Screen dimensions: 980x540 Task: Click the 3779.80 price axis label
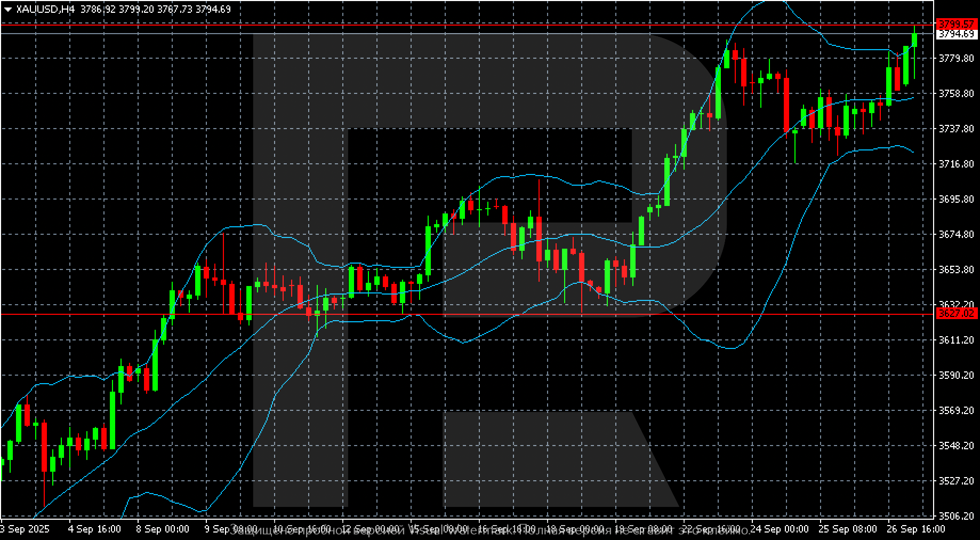point(956,58)
